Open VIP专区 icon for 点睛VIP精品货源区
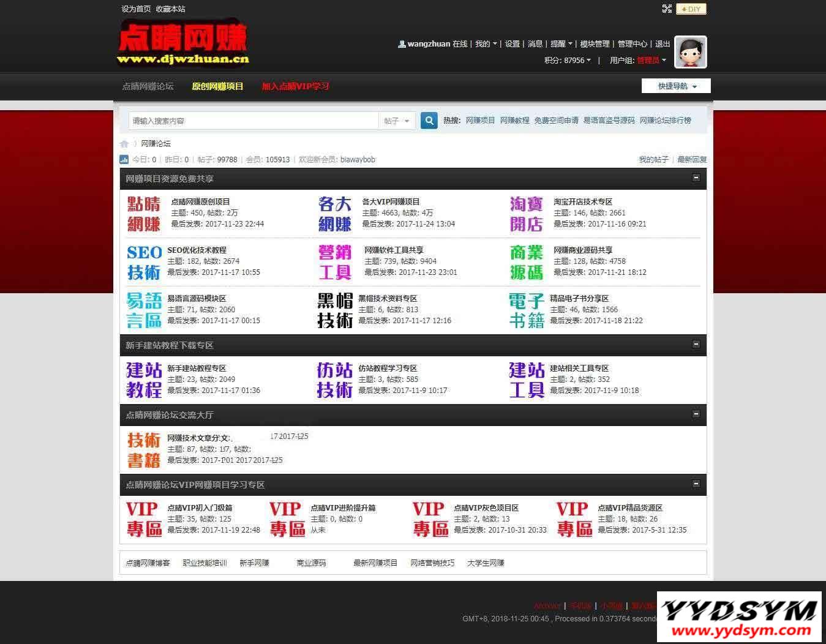 click(x=574, y=520)
